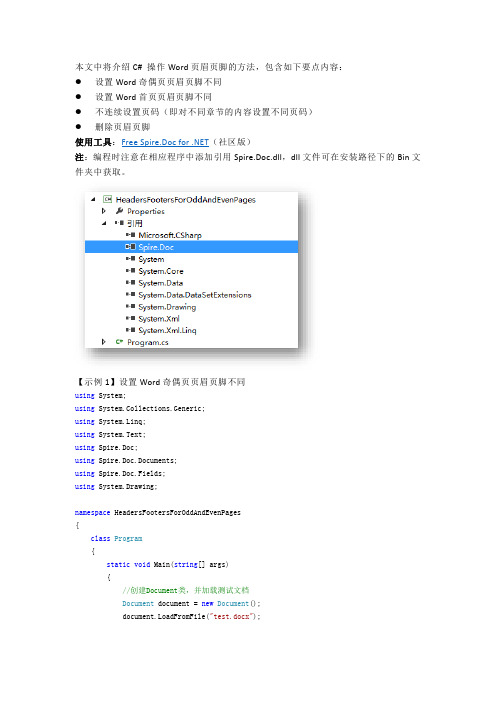Click the reference icon beside Spire.Doc
This screenshot has width=496, height=702.
click(130, 247)
